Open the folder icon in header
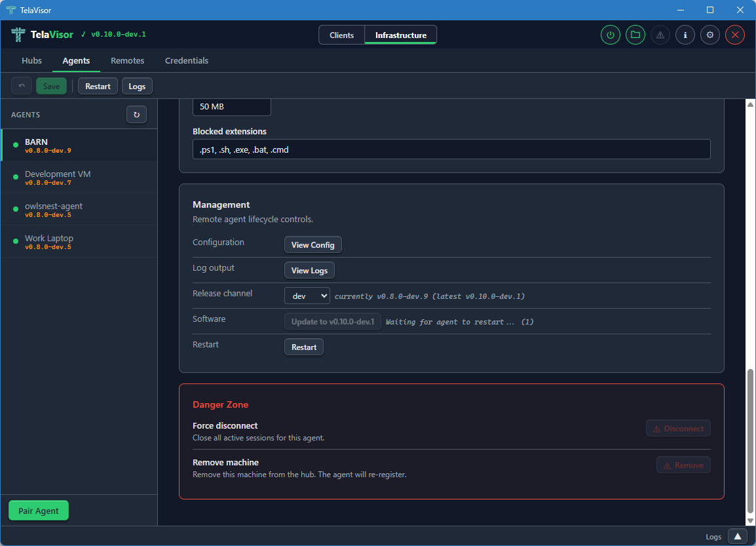 [x=635, y=35]
